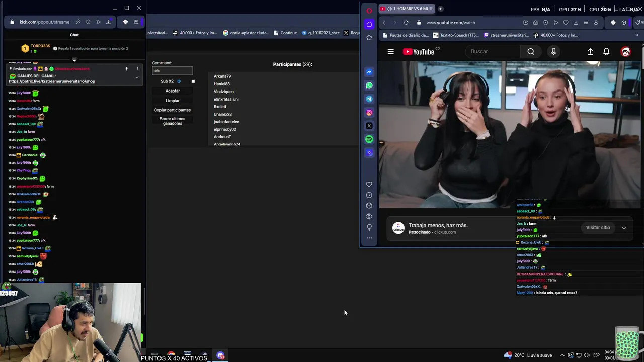The width and height of the screenshot is (644, 362).
Task: Open the 'Text-to-Speech (TTS...' bookmark
Action: [456, 35]
